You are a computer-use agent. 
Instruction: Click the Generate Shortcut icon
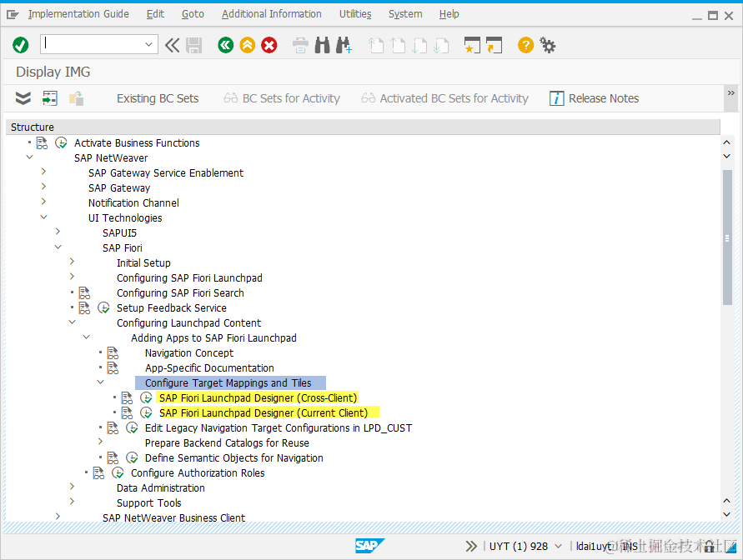494,46
